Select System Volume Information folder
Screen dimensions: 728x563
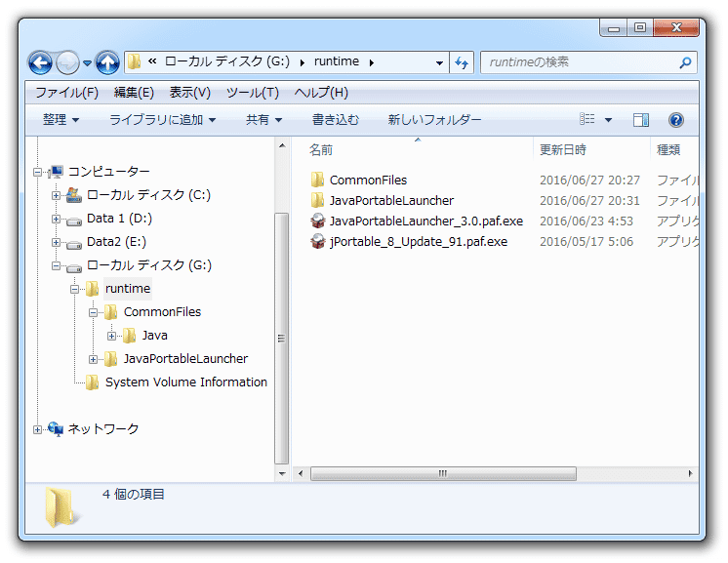click(186, 382)
